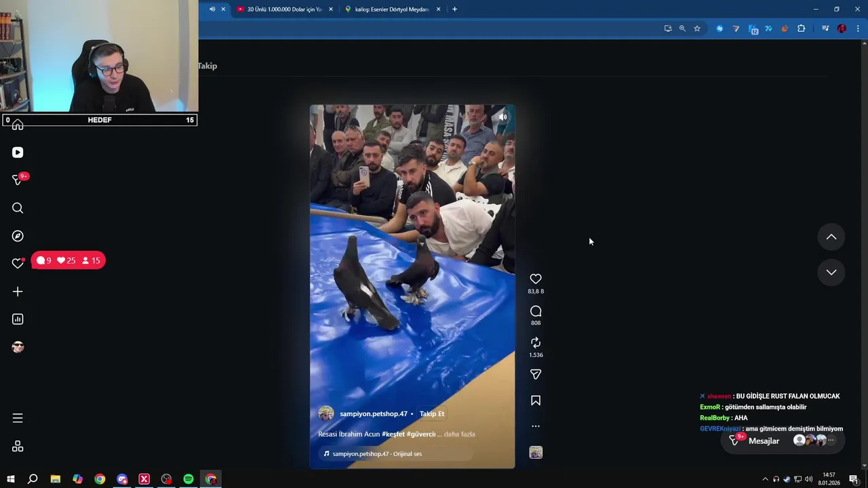Open sampiyon.petshop.47 profile picture
The height and width of the screenshot is (488, 868).
326,413
